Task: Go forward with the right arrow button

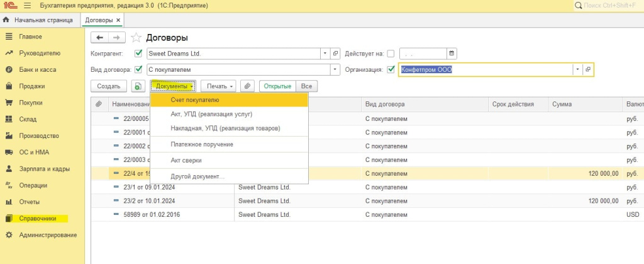Action: (x=116, y=38)
